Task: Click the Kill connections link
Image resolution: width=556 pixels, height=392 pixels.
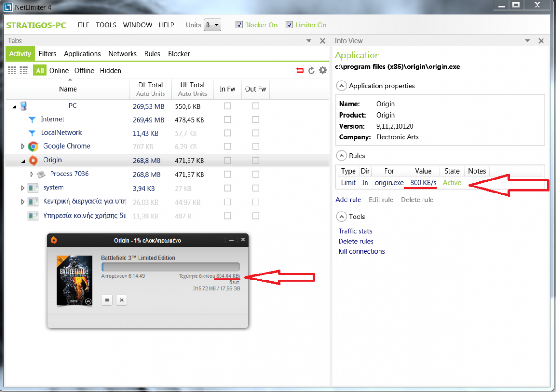Action: tap(361, 251)
